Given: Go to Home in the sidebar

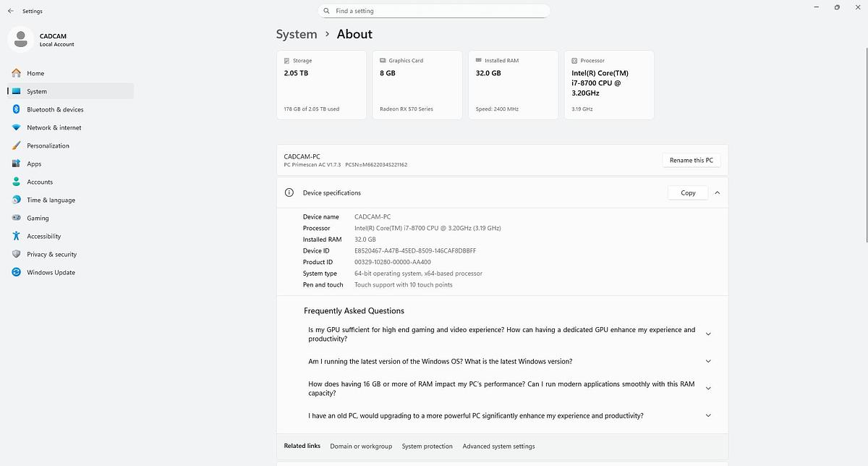Looking at the screenshot, I should point(35,73).
